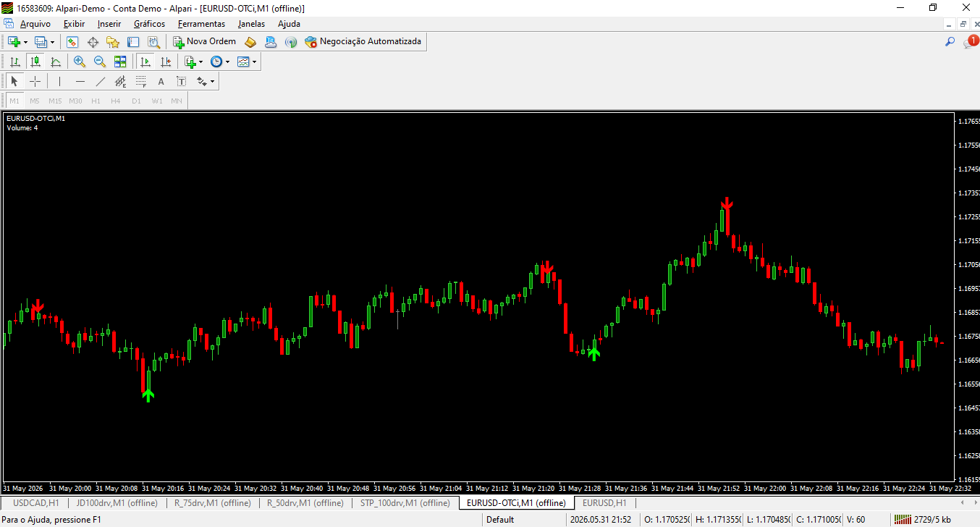This screenshot has height=527, width=980.
Task: Show the Navigator panel with the star-folder icon
Action: [113, 42]
